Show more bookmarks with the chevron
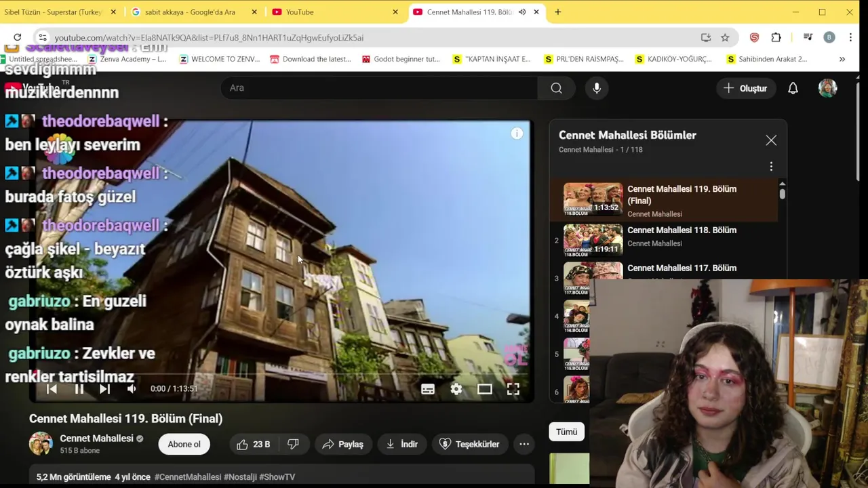 click(842, 59)
